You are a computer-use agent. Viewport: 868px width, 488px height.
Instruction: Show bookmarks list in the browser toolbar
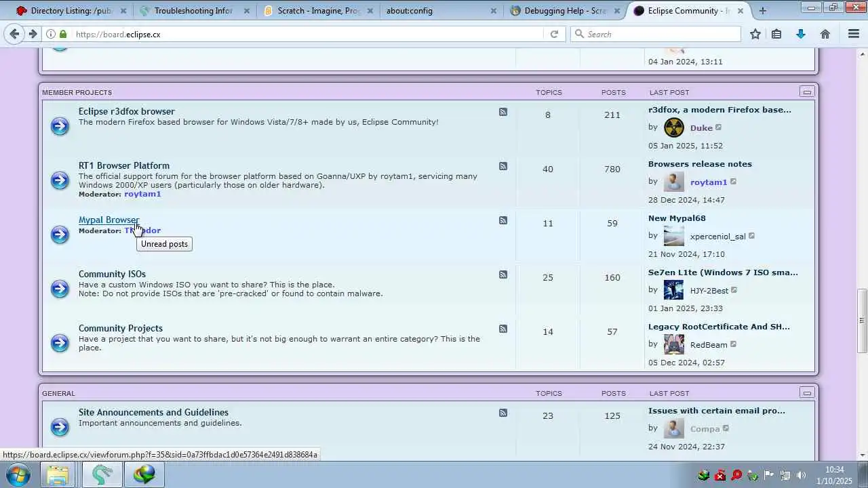pos(777,34)
